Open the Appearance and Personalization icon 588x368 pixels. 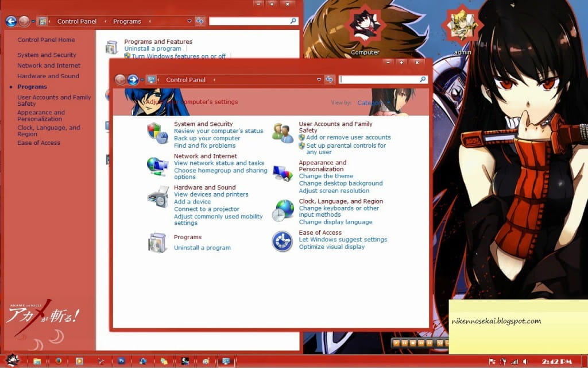[283, 172]
